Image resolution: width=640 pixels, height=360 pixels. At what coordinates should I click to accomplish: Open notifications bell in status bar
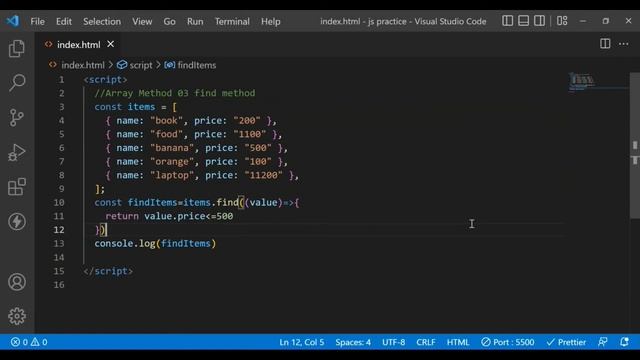point(624,342)
